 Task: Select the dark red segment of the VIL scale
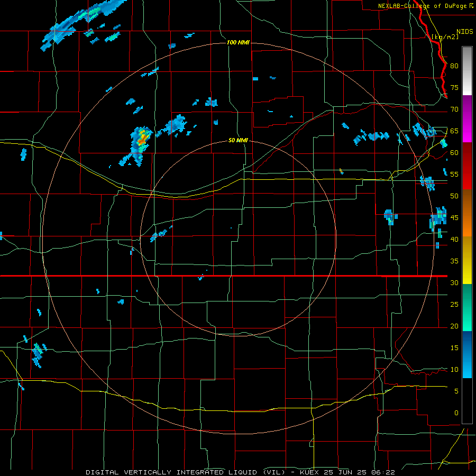[467, 166]
